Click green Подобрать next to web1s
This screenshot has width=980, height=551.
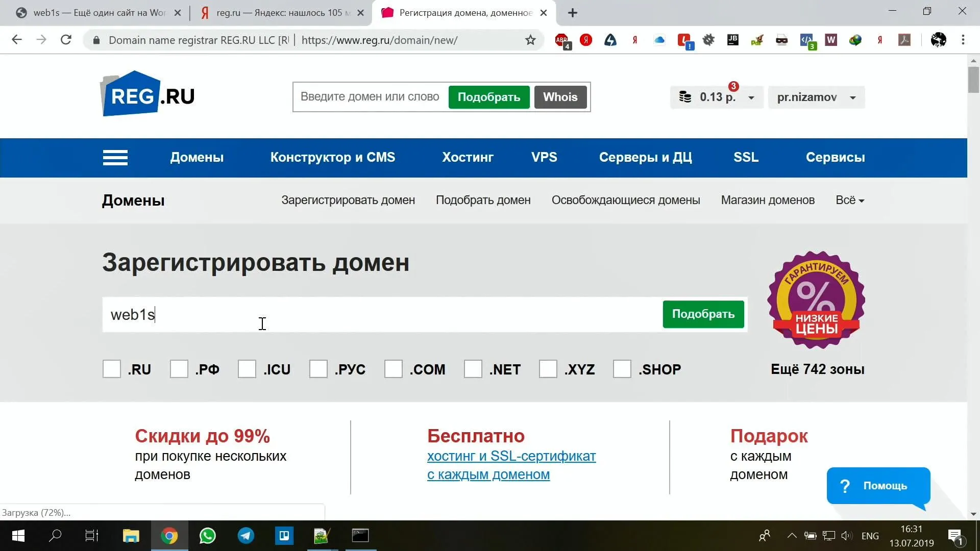(703, 314)
